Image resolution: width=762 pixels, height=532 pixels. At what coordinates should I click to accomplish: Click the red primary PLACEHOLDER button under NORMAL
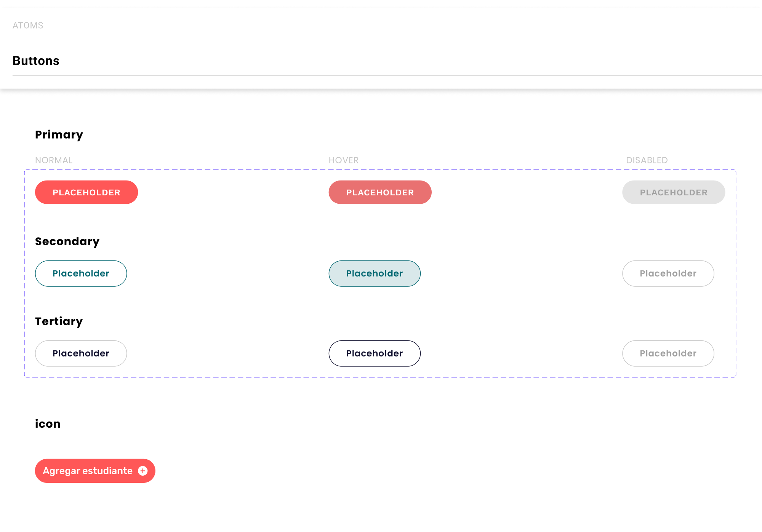[86, 192]
